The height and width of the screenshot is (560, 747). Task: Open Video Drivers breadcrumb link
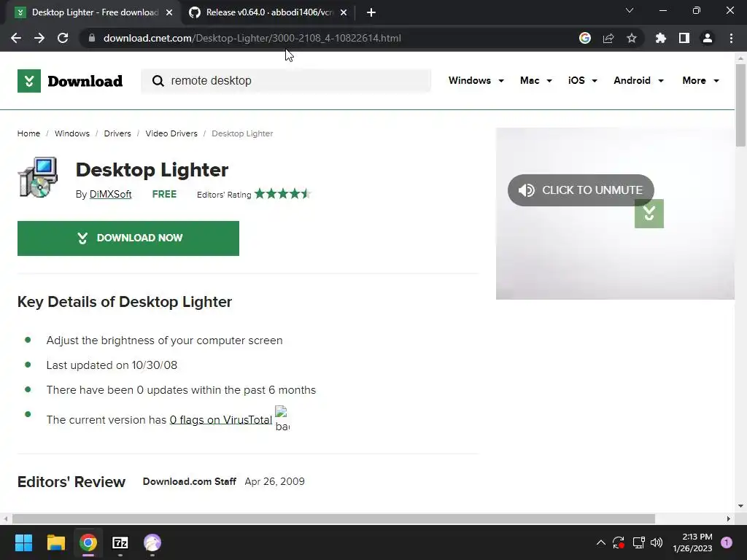[171, 133]
